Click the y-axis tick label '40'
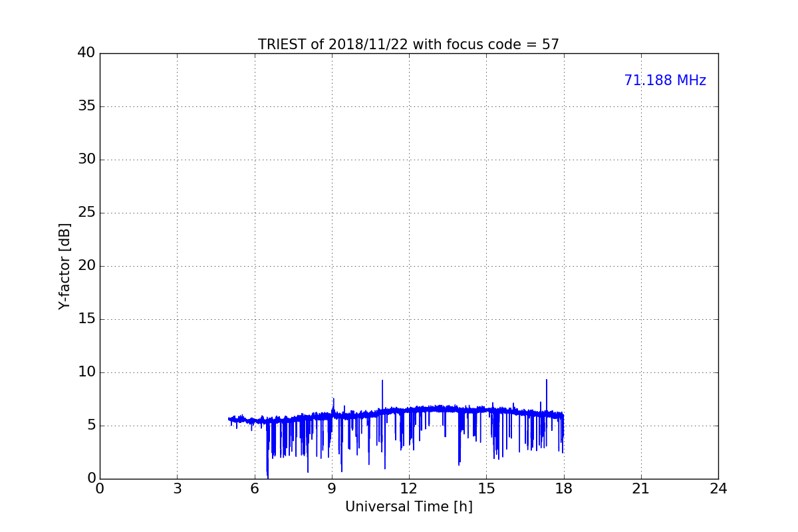The width and height of the screenshot is (798, 532). coord(86,53)
